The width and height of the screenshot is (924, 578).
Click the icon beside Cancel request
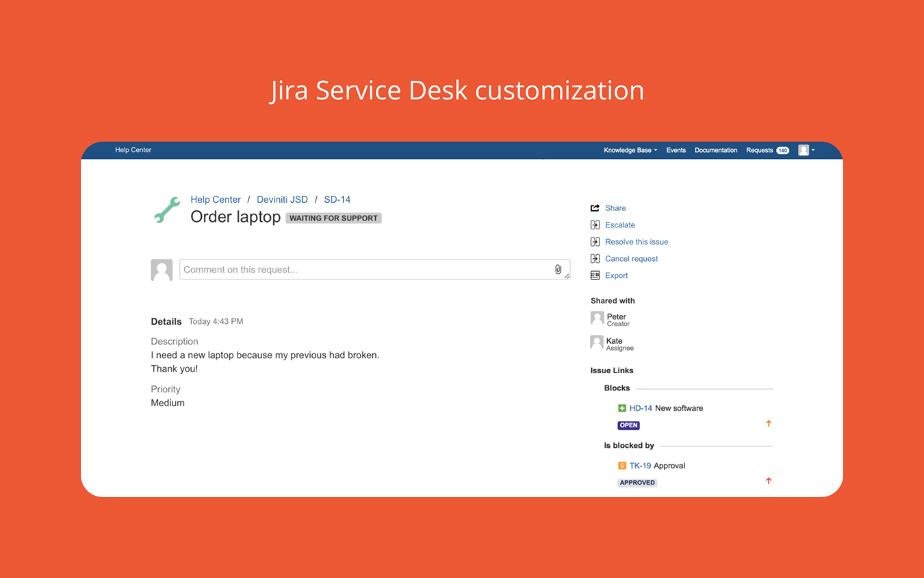click(x=595, y=258)
